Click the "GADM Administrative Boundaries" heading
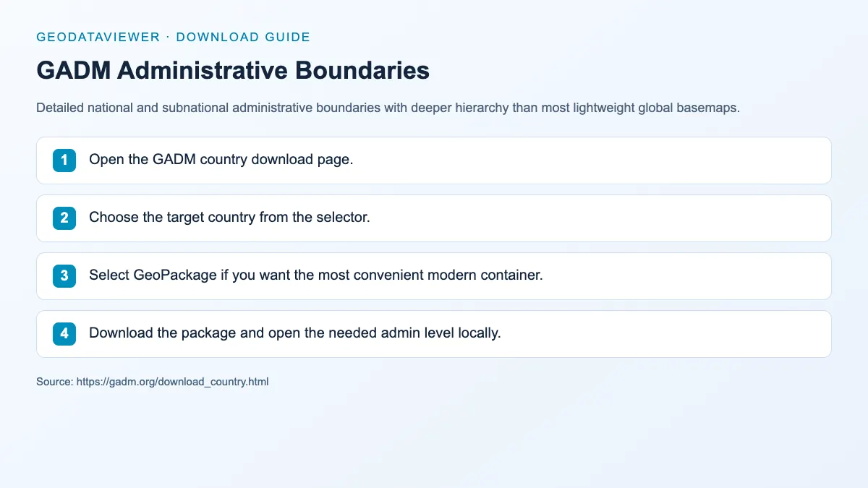 tap(233, 71)
